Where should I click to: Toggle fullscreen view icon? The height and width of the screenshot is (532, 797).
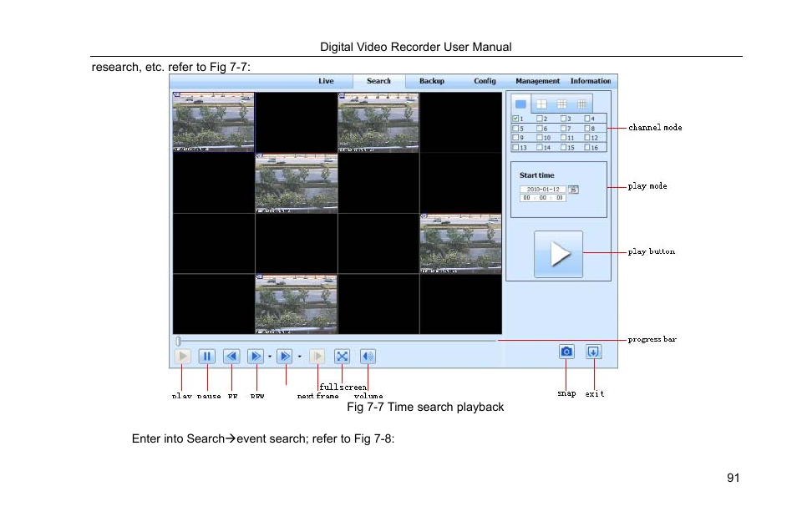pos(342,357)
